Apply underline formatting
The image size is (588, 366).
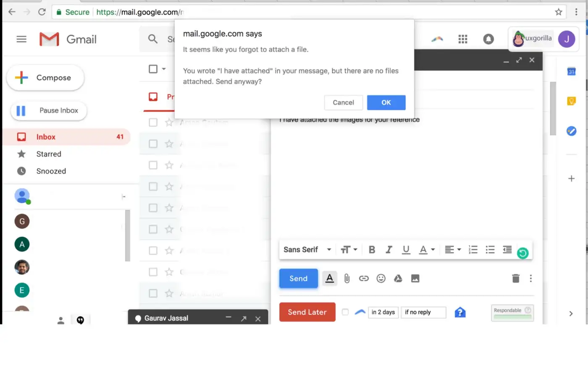[x=406, y=250]
